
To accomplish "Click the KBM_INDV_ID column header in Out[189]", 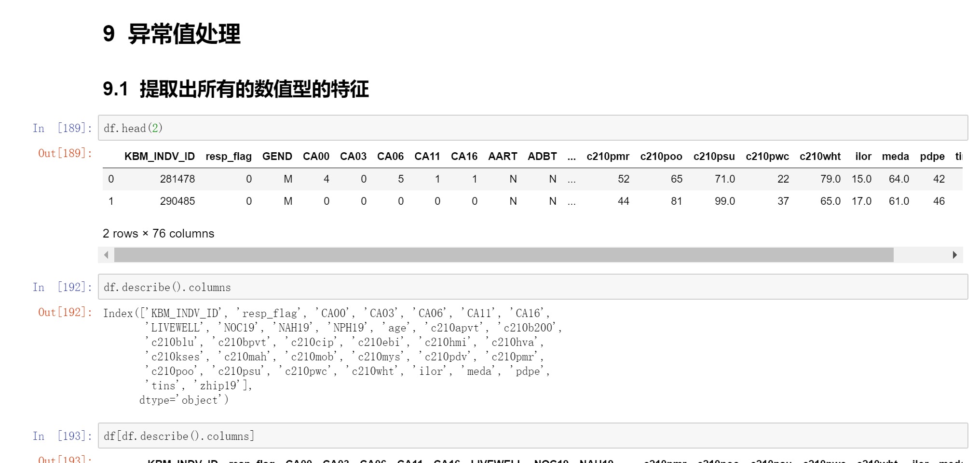I will 160,157.
